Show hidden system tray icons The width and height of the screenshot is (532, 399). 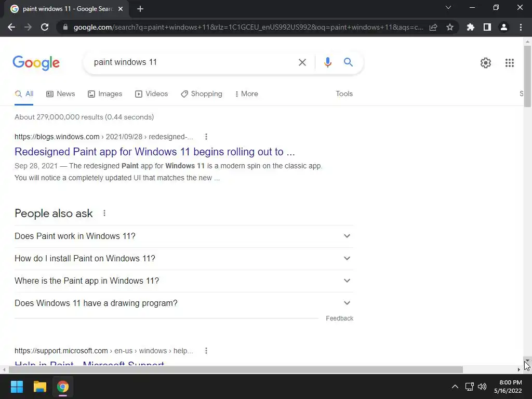click(455, 387)
